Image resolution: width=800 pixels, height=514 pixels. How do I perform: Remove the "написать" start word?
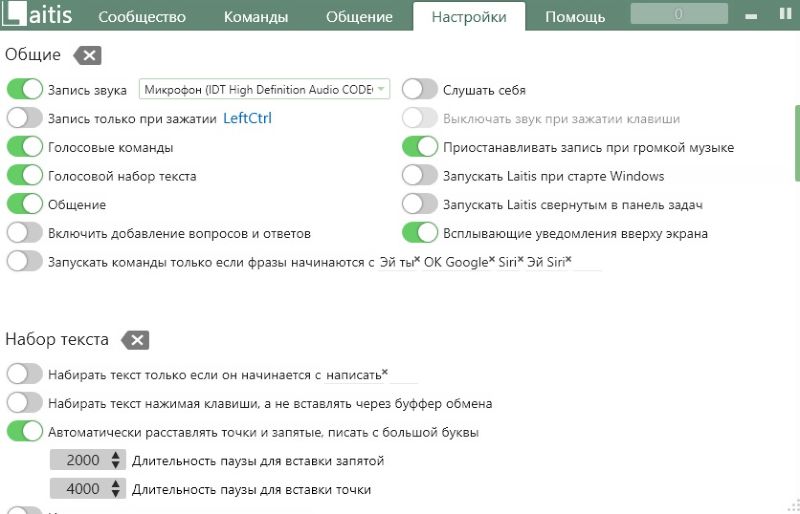(385, 372)
